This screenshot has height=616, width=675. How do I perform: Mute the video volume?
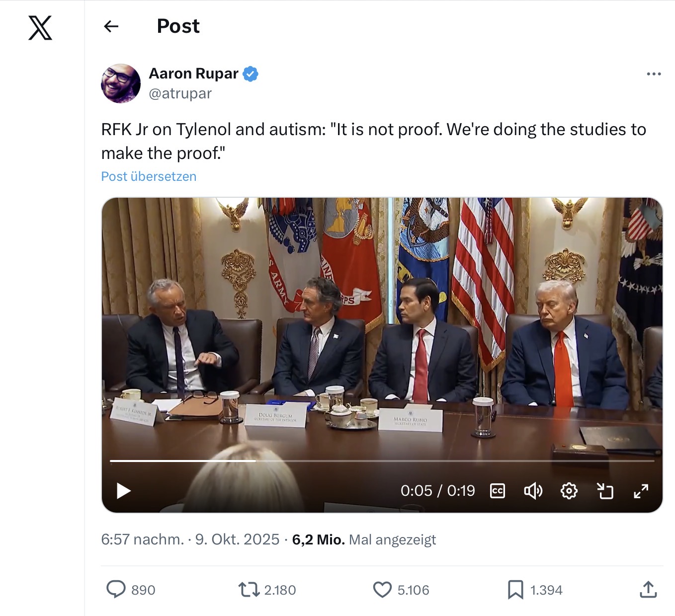click(x=533, y=491)
